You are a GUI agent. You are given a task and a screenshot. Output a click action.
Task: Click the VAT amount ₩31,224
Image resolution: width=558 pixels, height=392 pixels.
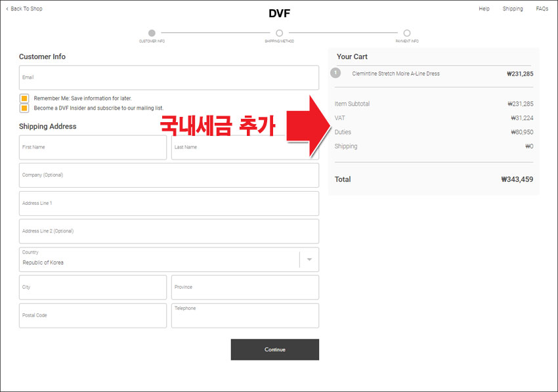522,118
